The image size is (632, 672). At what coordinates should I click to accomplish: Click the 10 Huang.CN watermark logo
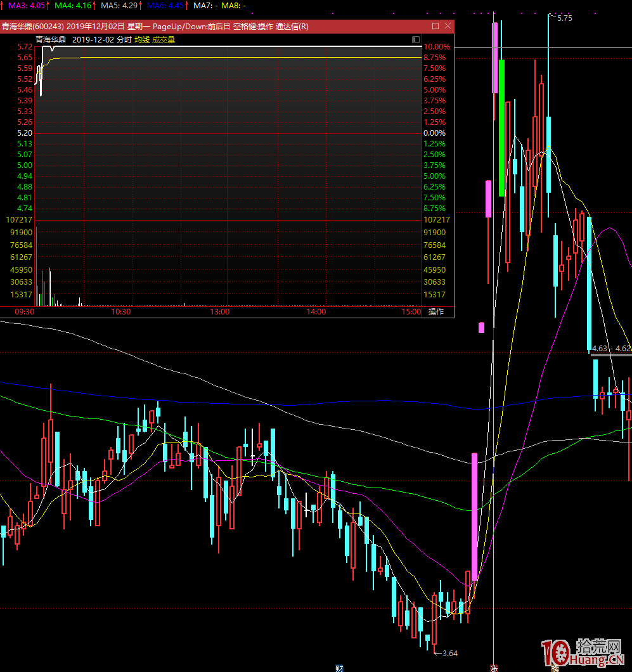[x=583, y=653]
